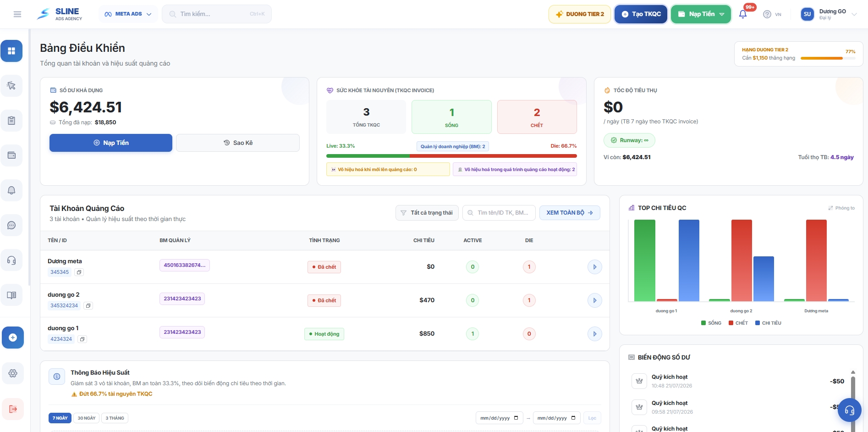Open the hamburger menu icon
868x432 pixels.
[17, 14]
